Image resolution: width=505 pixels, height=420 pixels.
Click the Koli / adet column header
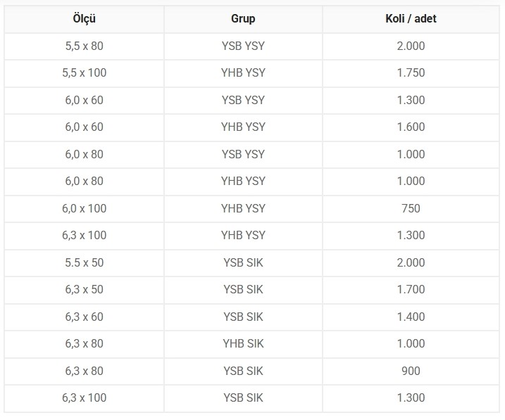pos(411,19)
